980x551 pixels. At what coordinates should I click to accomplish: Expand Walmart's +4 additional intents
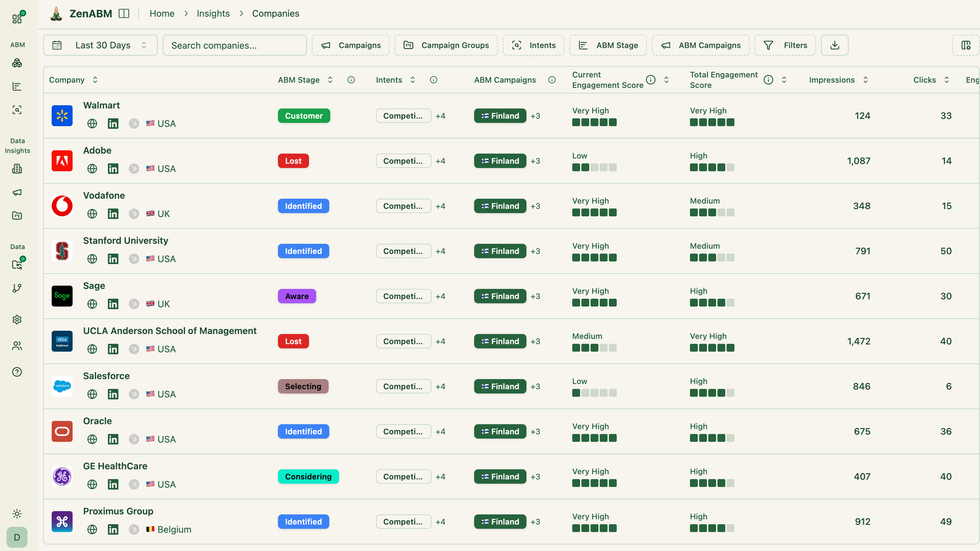pos(440,116)
